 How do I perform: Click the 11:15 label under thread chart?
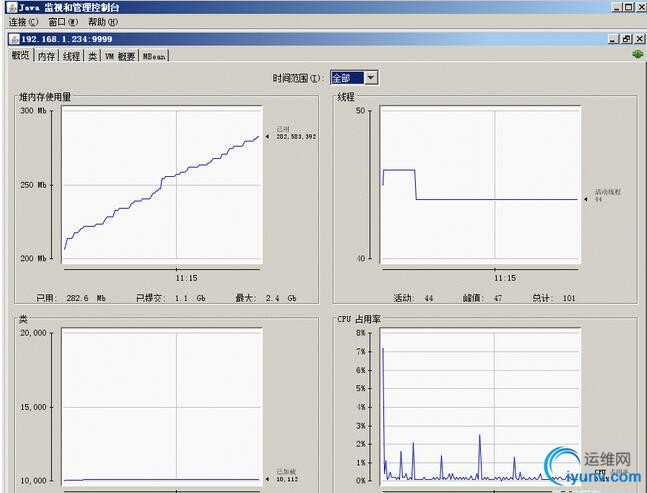click(505, 278)
